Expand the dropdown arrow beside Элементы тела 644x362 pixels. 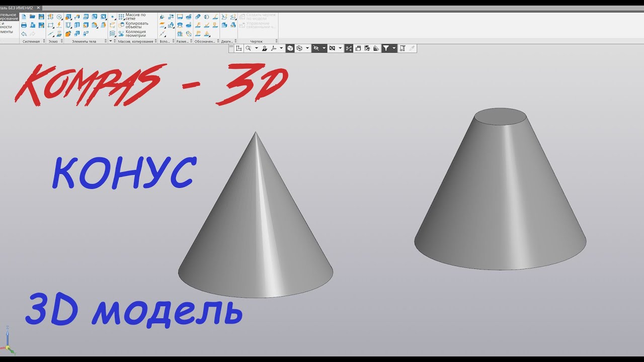coord(110,41)
